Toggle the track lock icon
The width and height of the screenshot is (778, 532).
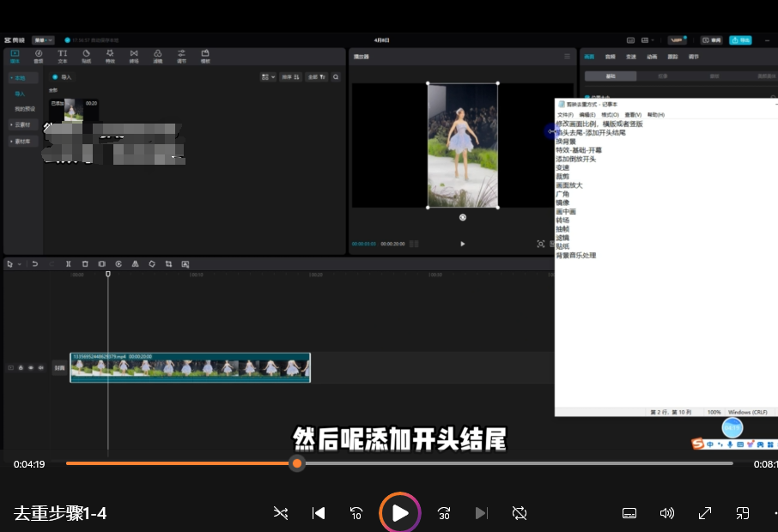21,367
